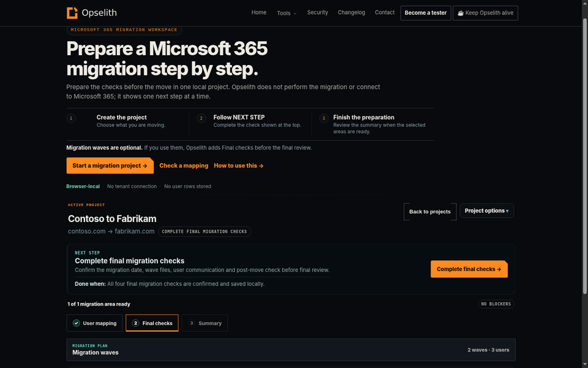This screenshot has width=588, height=368.
Task: Click 1 of 1 migration area ready text
Action: click(99, 304)
